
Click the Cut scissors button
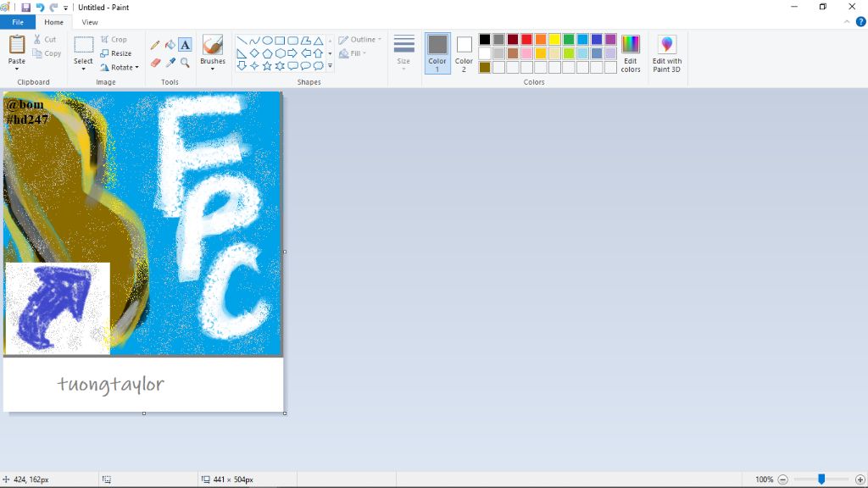coord(45,39)
